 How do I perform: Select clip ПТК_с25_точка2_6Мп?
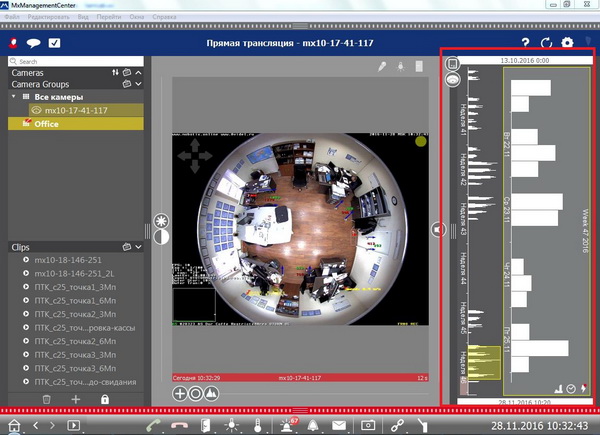tap(75, 341)
